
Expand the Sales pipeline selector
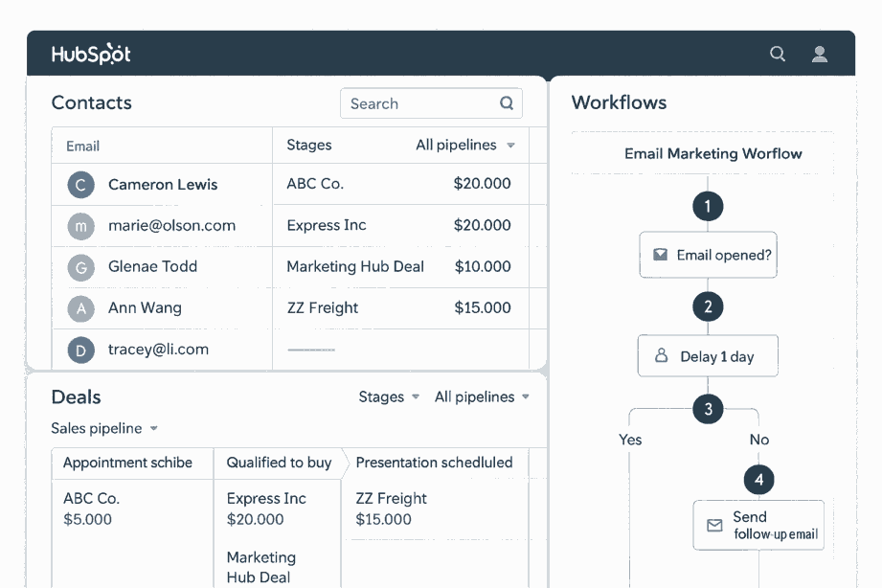104,428
